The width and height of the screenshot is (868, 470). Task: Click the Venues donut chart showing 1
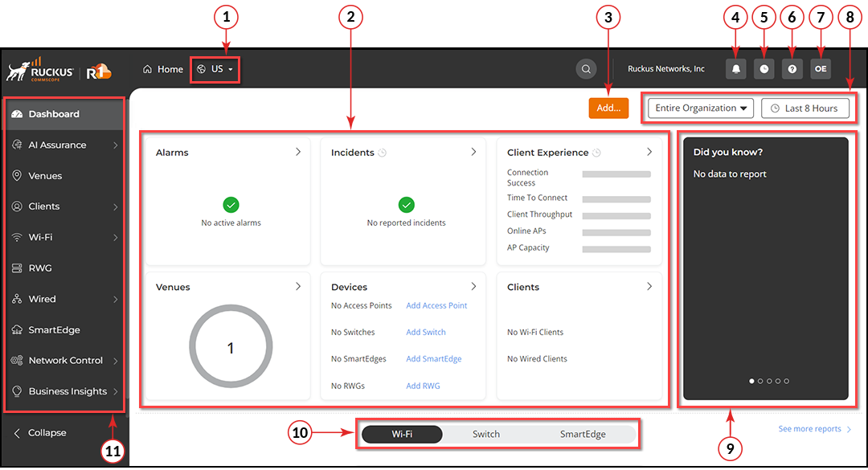pyautogui.click(x=231, y=346)
